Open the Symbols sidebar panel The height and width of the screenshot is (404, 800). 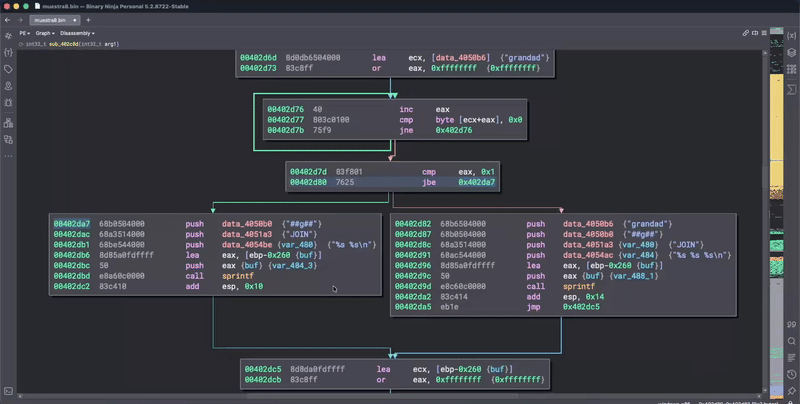(8, 33)
